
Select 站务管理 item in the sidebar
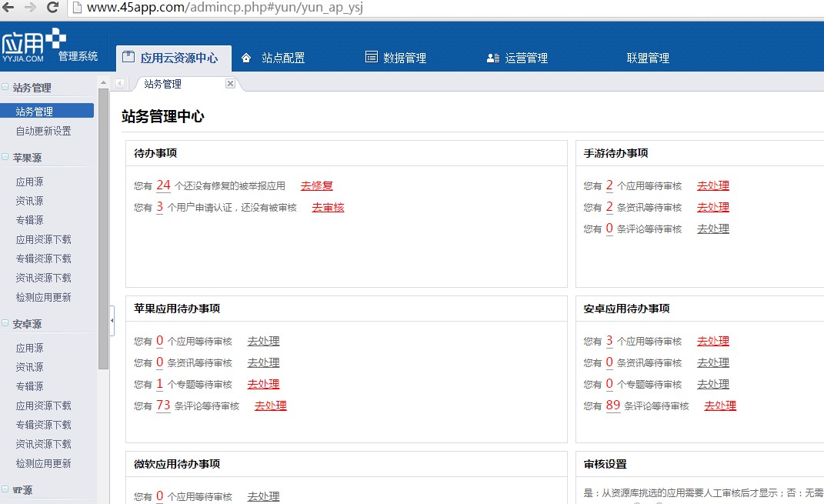pos(47,111)
